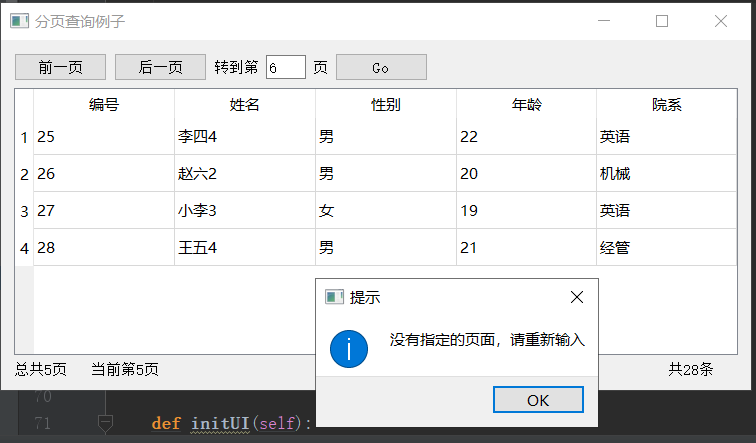Click name cell 王五4

(x=244, y=247)
